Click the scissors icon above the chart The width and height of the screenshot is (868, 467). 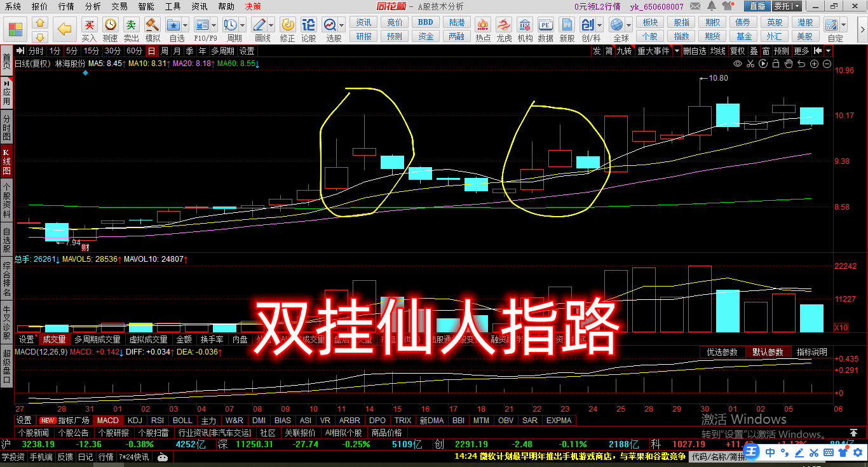click(x=750, y=64)
